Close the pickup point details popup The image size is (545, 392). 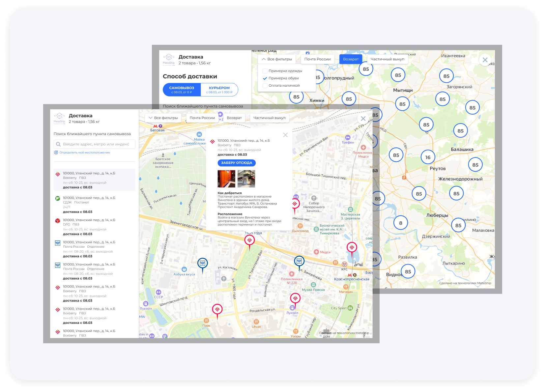285,135
